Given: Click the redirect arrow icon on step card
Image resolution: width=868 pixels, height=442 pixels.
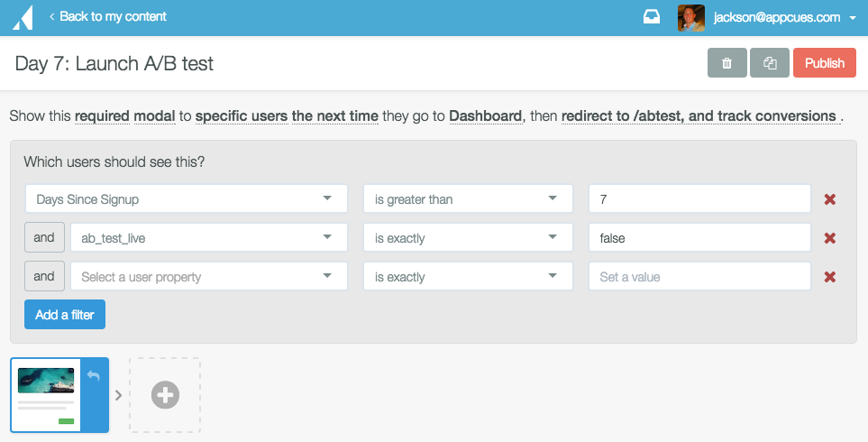Looking at the screenshot, I should tap(94, 376).
